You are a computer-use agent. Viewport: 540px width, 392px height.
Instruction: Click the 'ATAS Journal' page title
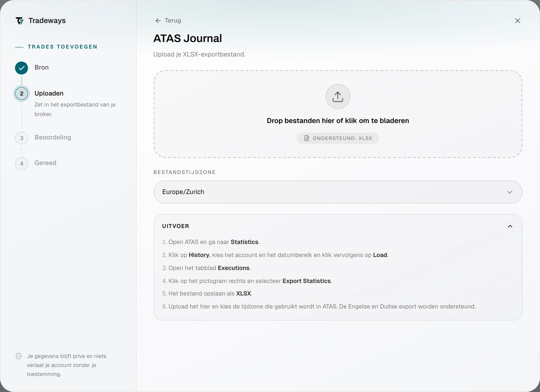pos(188,39)
